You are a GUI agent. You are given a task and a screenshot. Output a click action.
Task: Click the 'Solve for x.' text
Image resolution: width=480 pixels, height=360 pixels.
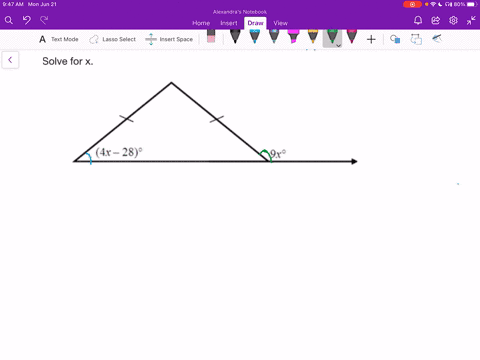[68, 61]
